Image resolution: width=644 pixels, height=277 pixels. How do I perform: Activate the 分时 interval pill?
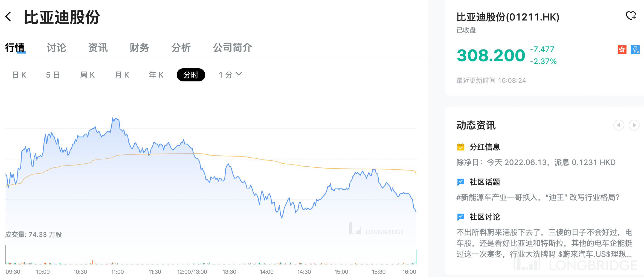tap(191, 75)
